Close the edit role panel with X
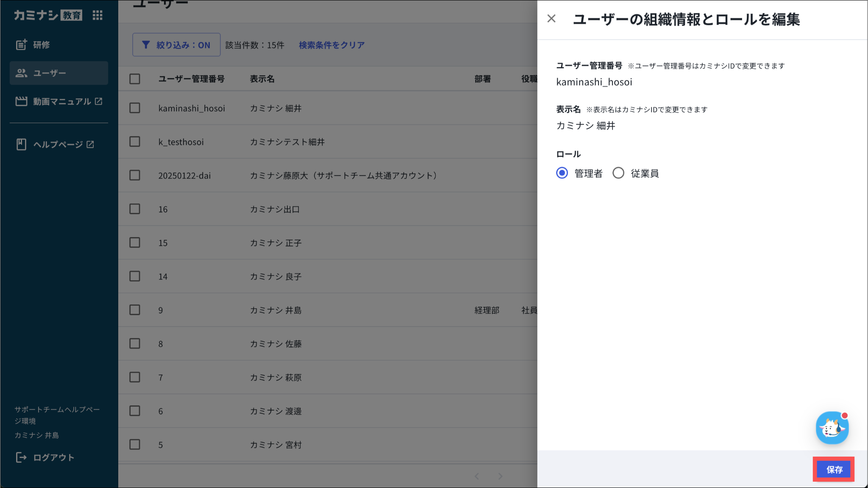This screenshot has width=868, height=488. 551,19
